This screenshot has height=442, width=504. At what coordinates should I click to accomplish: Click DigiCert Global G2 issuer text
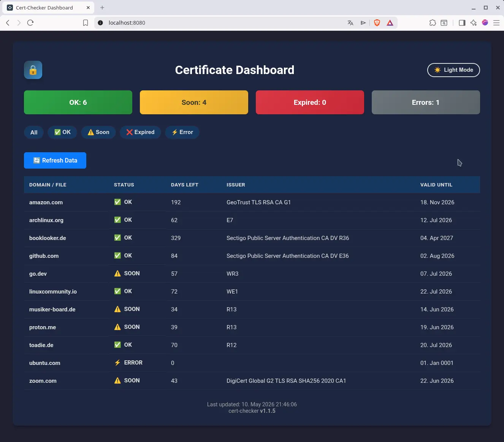(286, 381)
